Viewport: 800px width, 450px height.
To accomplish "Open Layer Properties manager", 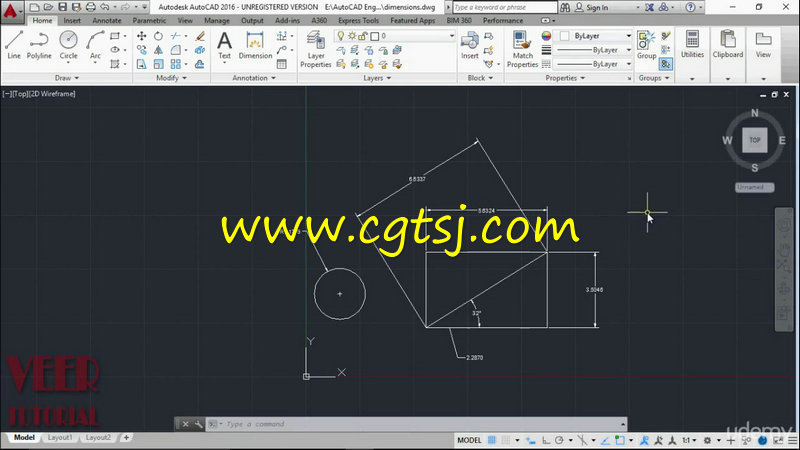I will tap(316, 49).
